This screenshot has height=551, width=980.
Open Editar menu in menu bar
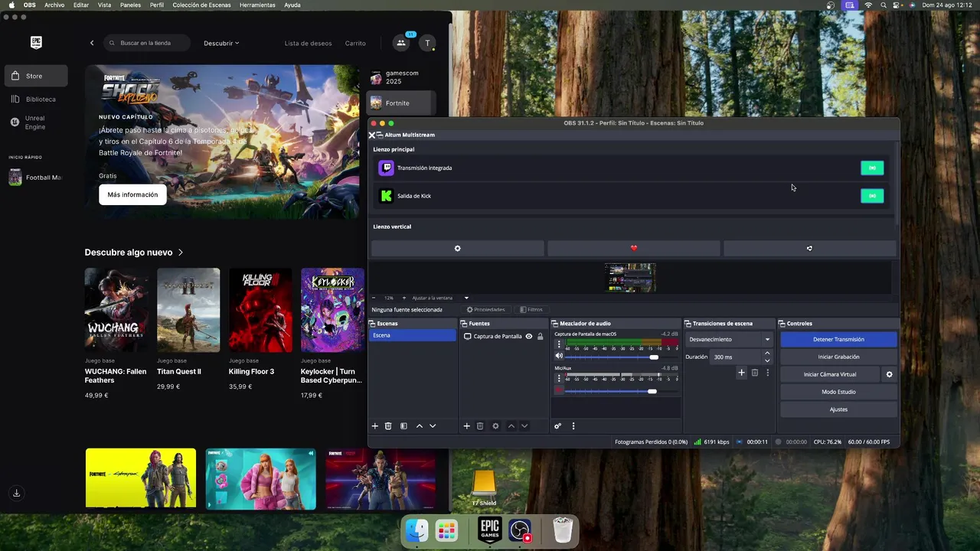[81, 5]
